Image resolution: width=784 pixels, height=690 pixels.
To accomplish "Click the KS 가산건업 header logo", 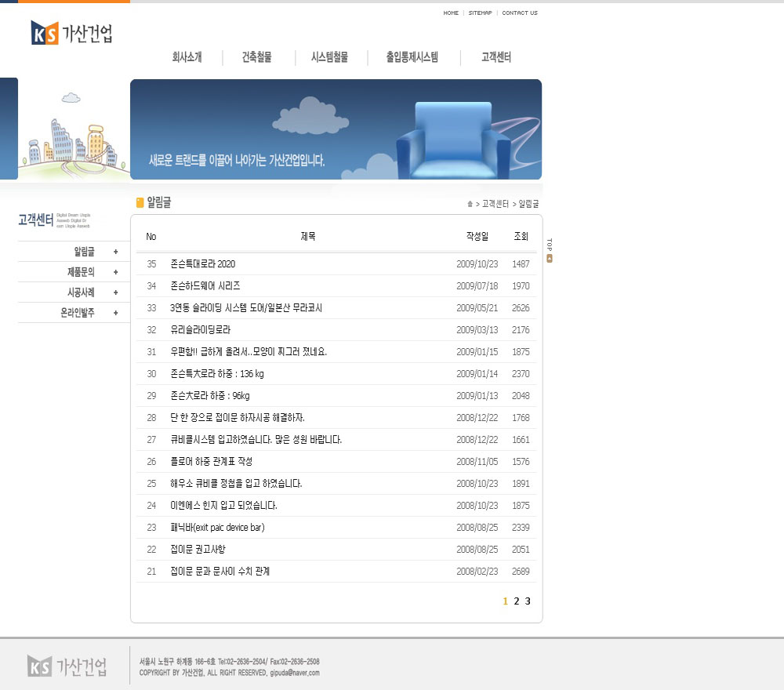I will coord(72,33).
